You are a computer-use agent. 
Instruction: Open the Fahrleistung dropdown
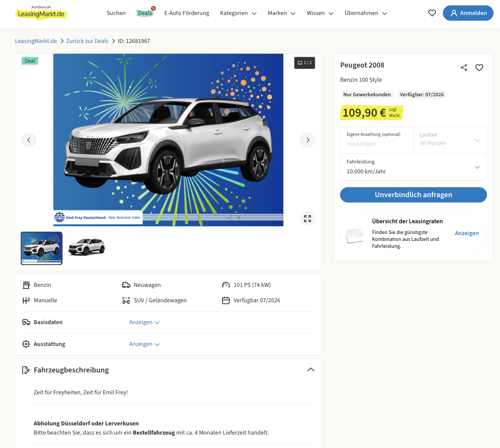[x=413, y=167]
